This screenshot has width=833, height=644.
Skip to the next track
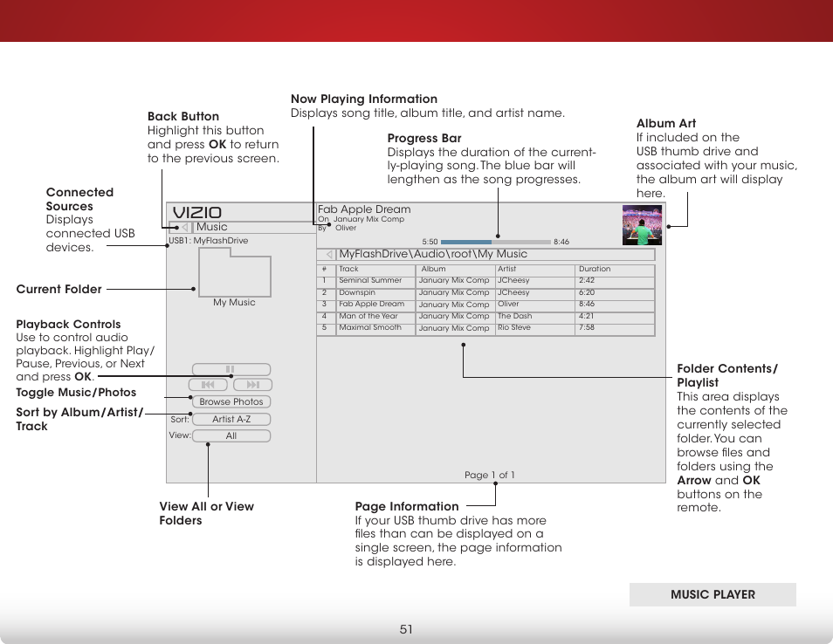click(253, 384)
